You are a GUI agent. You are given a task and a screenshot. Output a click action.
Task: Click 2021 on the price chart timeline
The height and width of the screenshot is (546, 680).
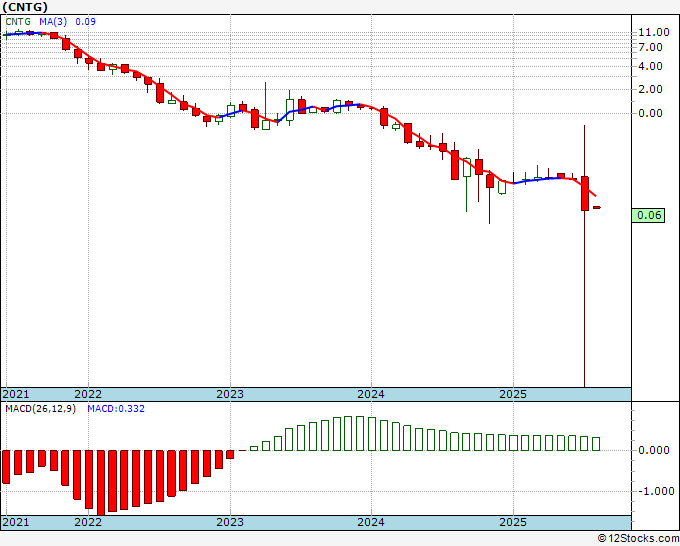[x=16, y=394]
